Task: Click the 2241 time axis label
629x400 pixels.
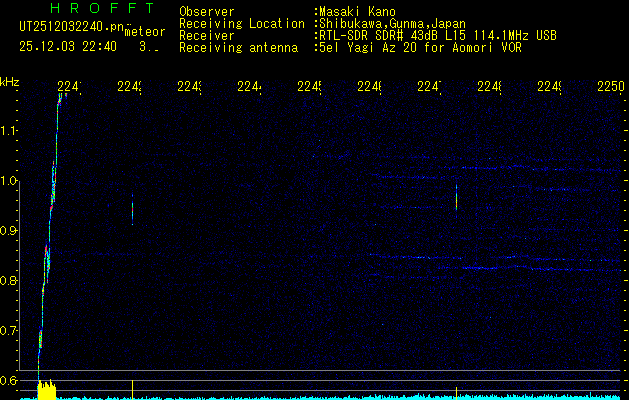Action: (x=69, y=86)
